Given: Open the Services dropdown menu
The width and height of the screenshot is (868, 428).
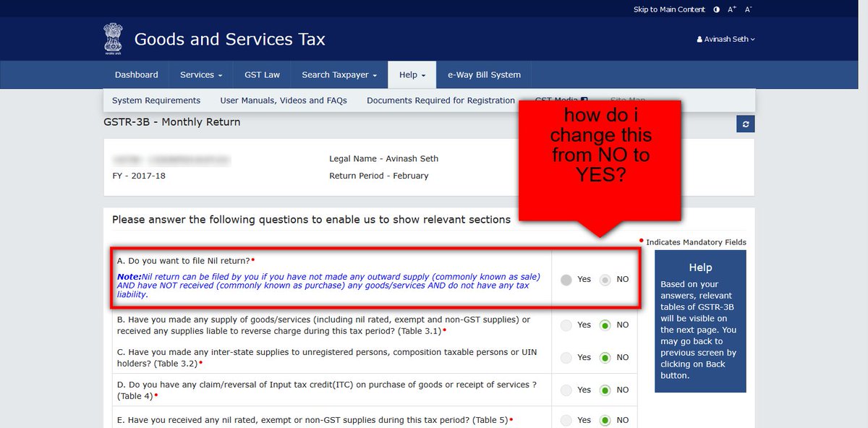Looking at the screenshot, I should (x=200, y=74).
